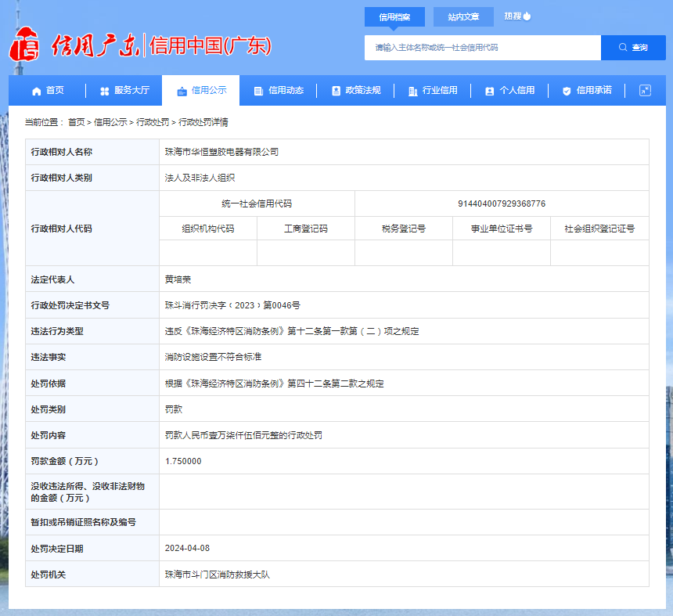Click the 信用中国(广东) site title
The height and width of the screenshot is (616, 673).
point(211,45)
